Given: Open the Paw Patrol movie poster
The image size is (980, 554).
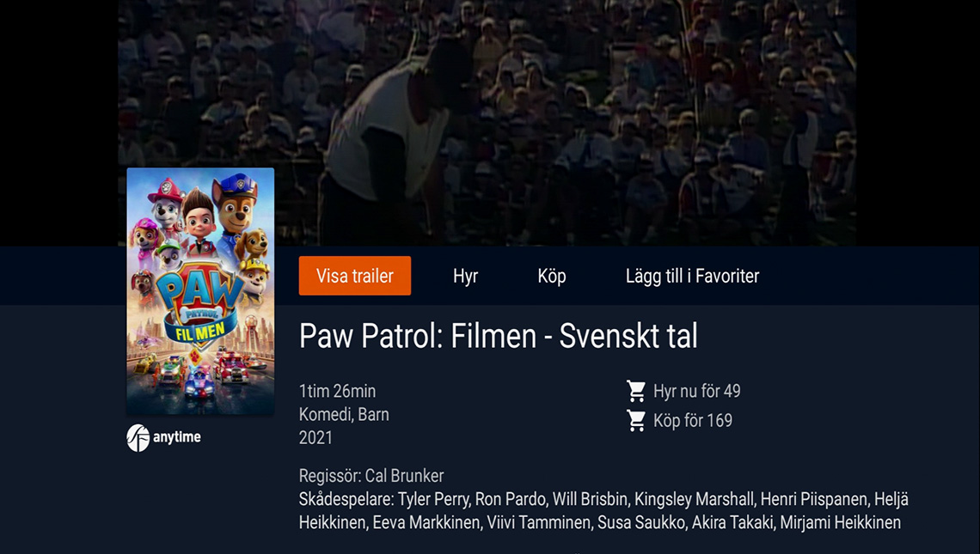Looking at the screenshot, I should pos(200,291).
